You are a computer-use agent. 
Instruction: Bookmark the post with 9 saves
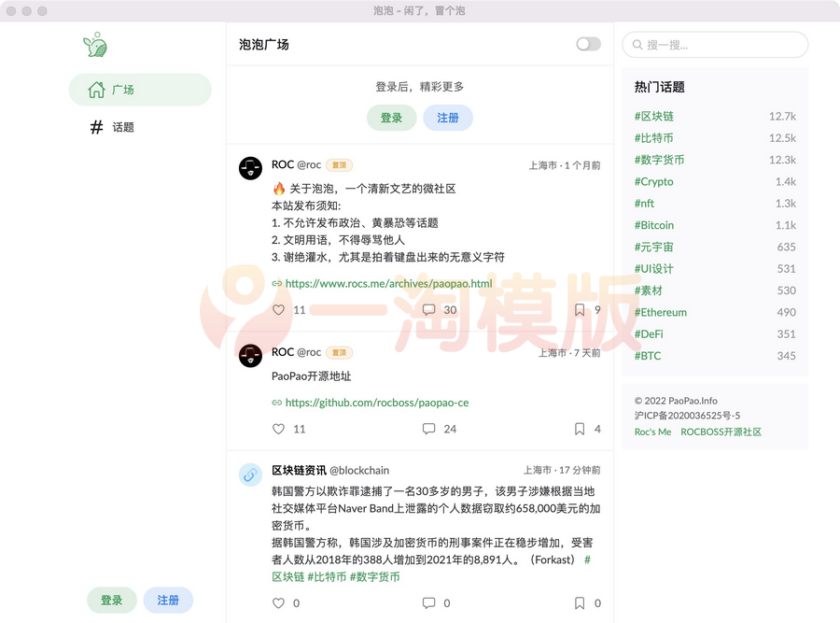pos(580,310)
